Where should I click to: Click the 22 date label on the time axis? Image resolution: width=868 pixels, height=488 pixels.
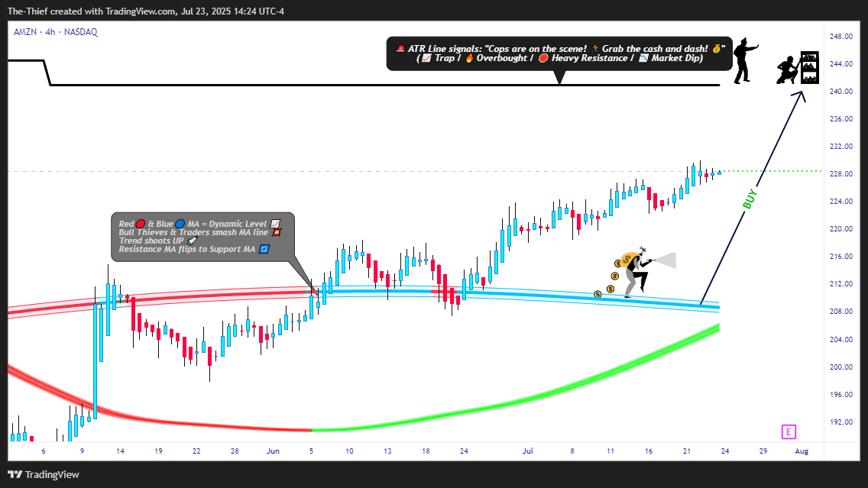tap(196, 451)
